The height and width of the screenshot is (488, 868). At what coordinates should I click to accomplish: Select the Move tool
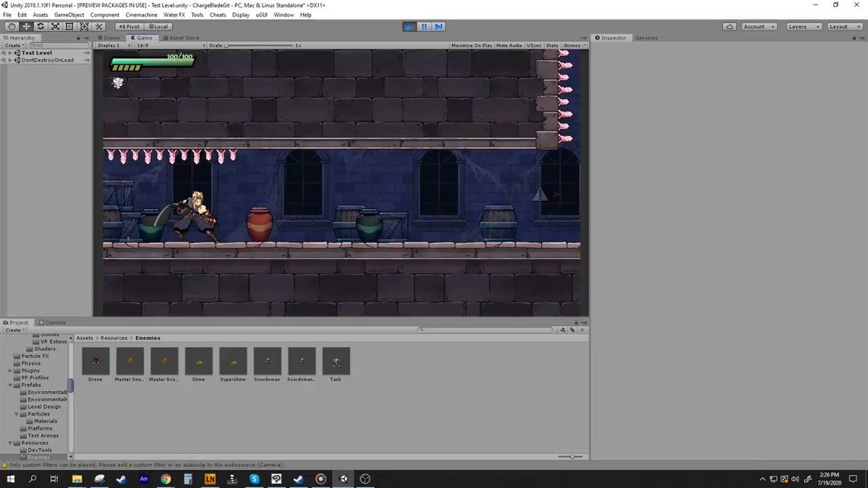[27, 27]
